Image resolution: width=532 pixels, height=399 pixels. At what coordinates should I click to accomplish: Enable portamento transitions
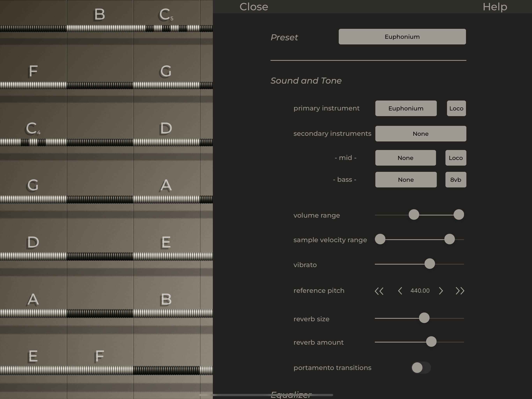click(421, 368)
